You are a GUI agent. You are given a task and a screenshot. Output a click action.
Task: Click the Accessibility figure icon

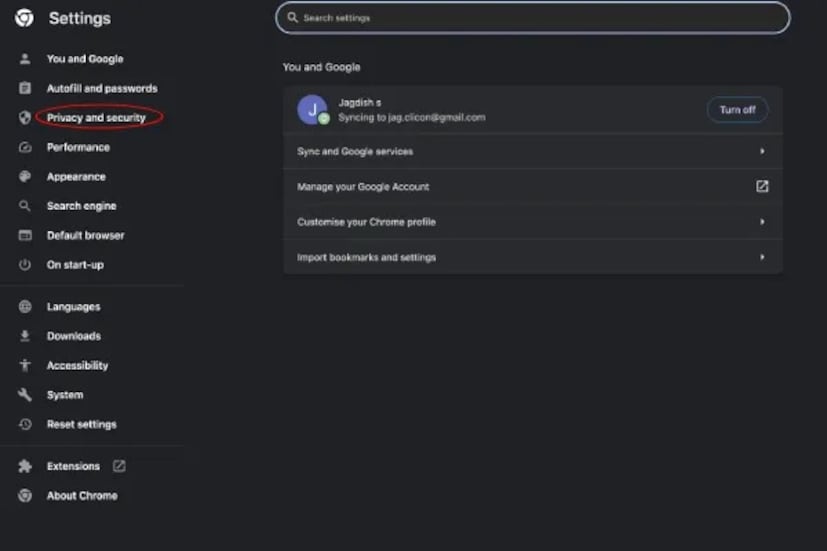pos(25,366)
